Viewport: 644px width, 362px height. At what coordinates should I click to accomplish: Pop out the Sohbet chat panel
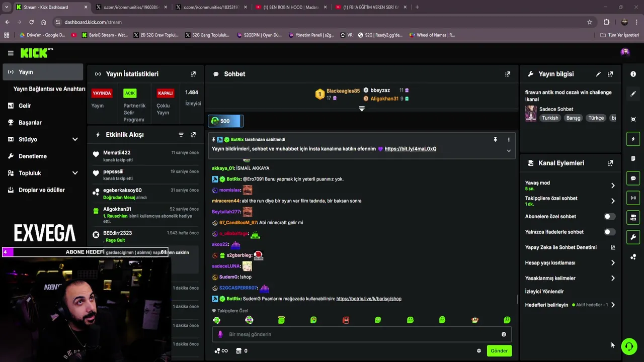[x=508, y=74]
